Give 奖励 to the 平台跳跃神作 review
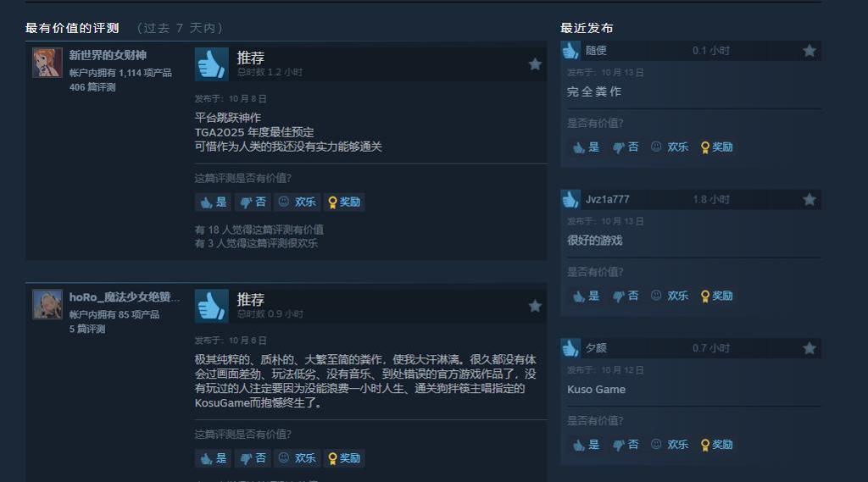Image resolution: width=868 pixels, height=482 pixels. pos(344,202)
